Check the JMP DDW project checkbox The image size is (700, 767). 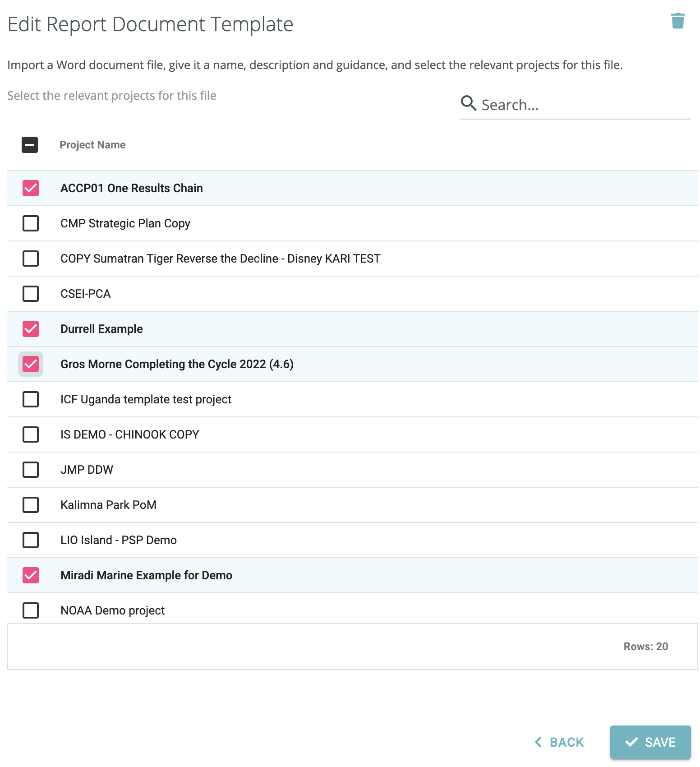(x=30, y=470)
